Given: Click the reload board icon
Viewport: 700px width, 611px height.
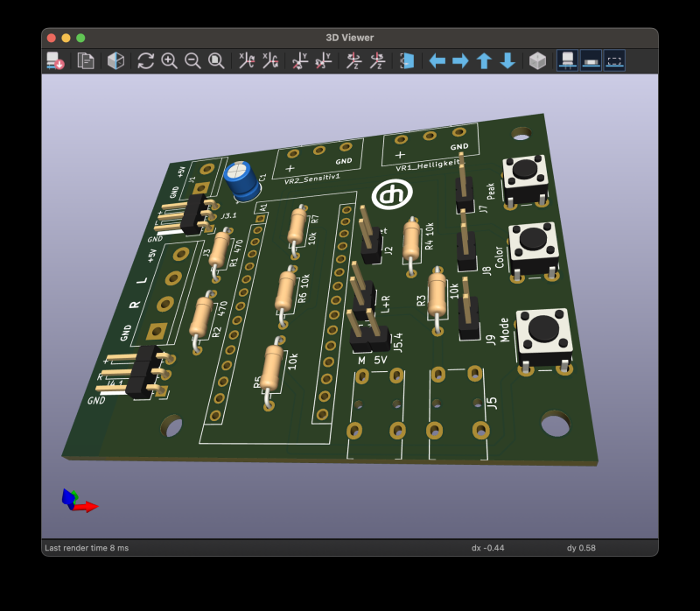Looking at the screenshot, I should pos(55,60).
